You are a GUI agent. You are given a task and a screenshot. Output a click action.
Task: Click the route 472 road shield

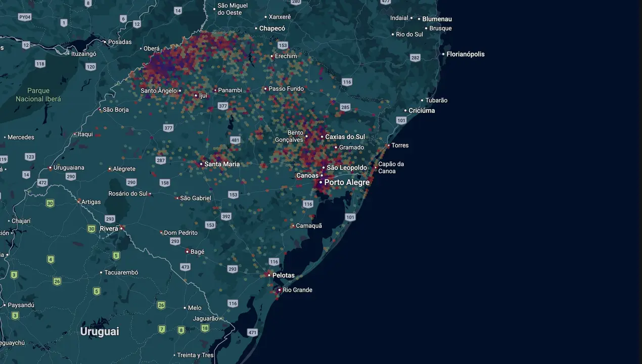tap(42, 183)
